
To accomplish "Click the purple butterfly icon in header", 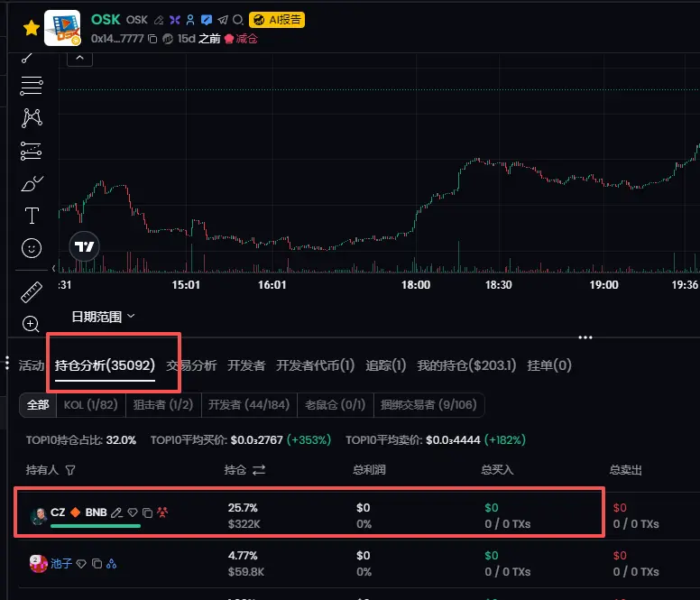I will pyautogui.click(x=175, y=20).
